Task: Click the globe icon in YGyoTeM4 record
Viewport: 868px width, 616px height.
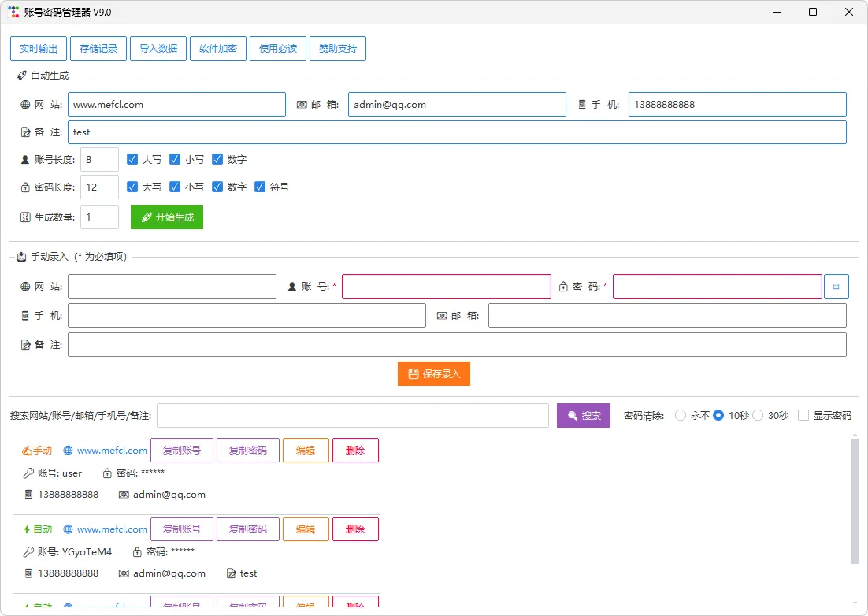Action: click(x=68, y=529)
